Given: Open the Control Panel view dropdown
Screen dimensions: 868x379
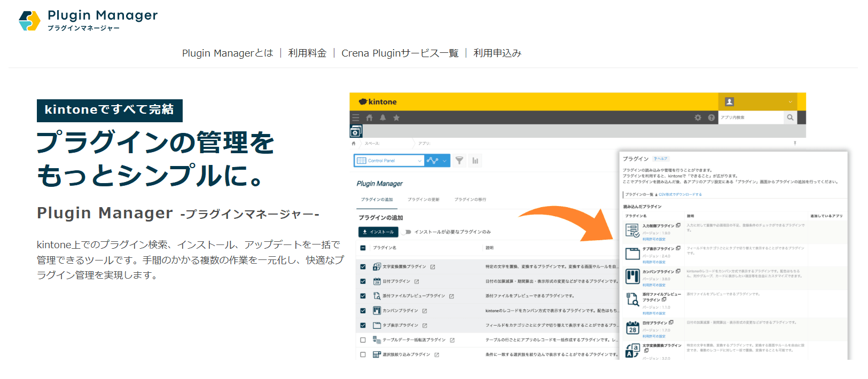Looking at the screenshot, I should pos(389,160).
